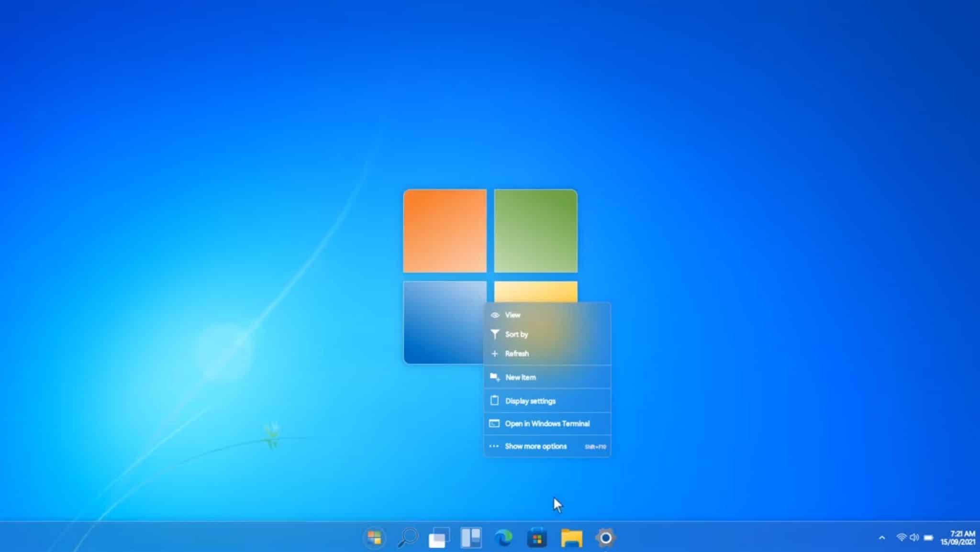980x552 pixels.
Task: Open the Microsoft Store
Action: [x=537, y=538]
